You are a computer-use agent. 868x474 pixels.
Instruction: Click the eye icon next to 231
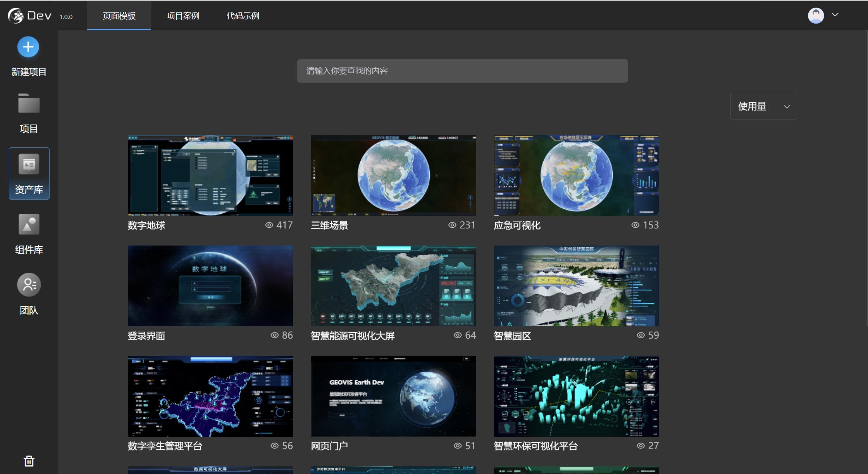pyautogui.click(x=452, y=225)
